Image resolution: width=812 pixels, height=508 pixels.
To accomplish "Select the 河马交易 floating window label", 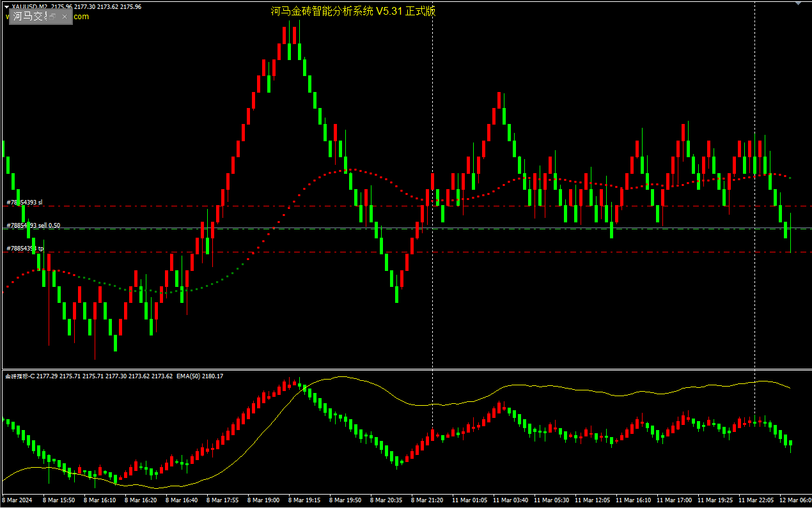I will (x=30, y=16).
